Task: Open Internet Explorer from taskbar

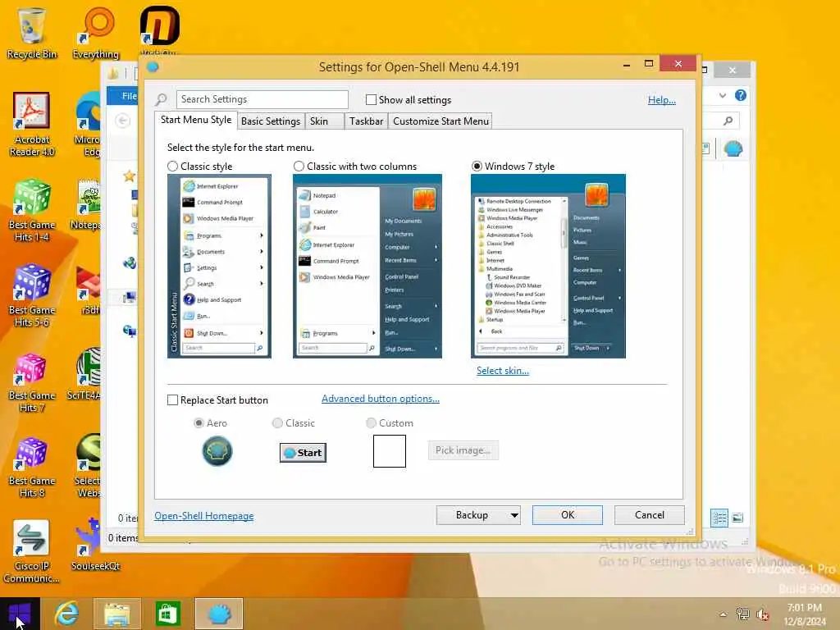Action: [x=67, y=614]
